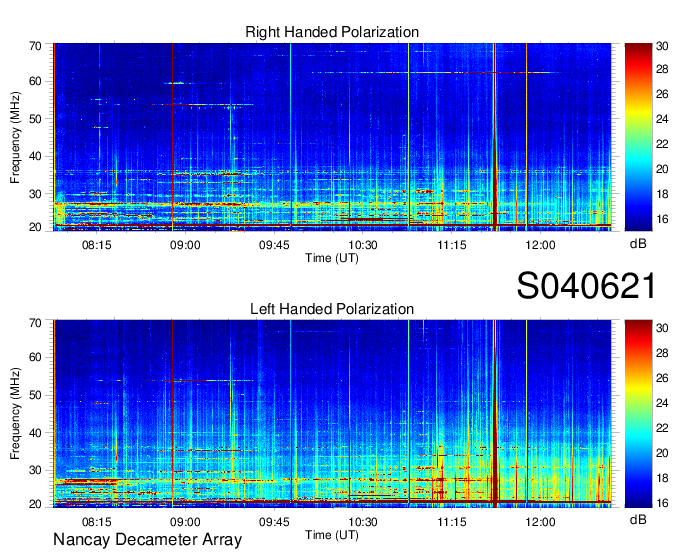Click 09:00 time tick under Right Handed plot
The height and width of the screenshot is (552, 680).
pos(185,245)
